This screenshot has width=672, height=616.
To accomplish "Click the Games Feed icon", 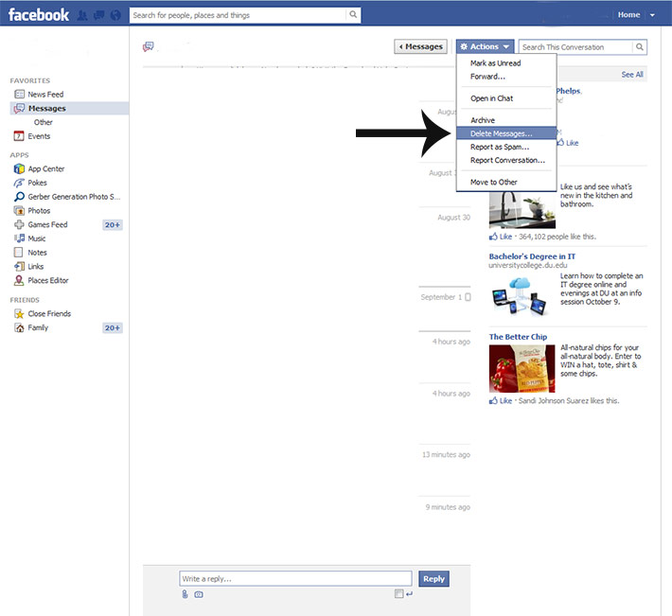I will [19, 224].
